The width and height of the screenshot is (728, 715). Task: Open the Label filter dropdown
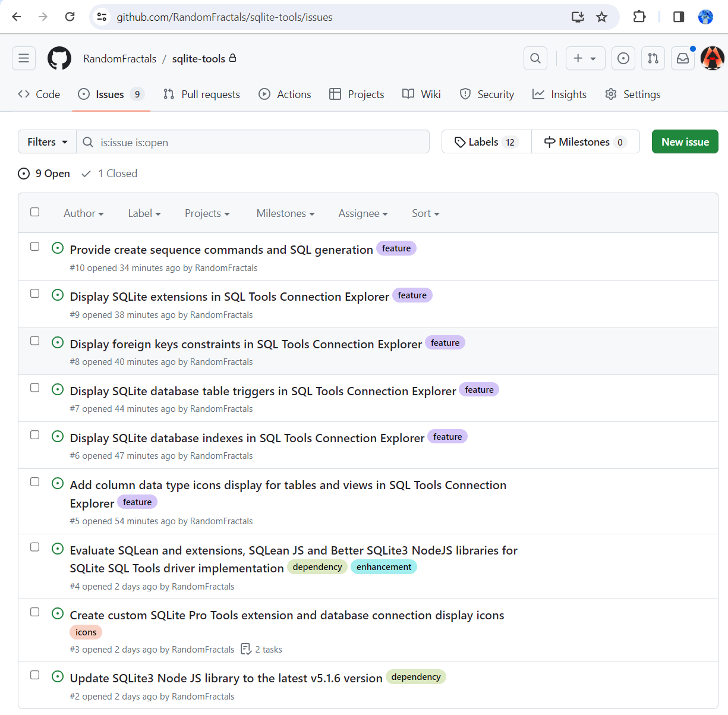tap(144, 213)
